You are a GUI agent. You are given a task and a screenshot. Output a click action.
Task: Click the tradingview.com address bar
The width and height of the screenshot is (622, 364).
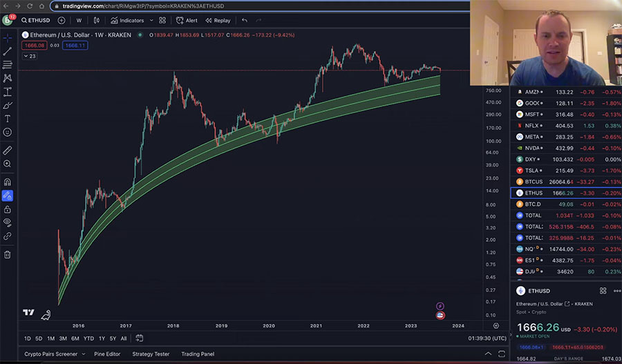[x=262, y=6]
